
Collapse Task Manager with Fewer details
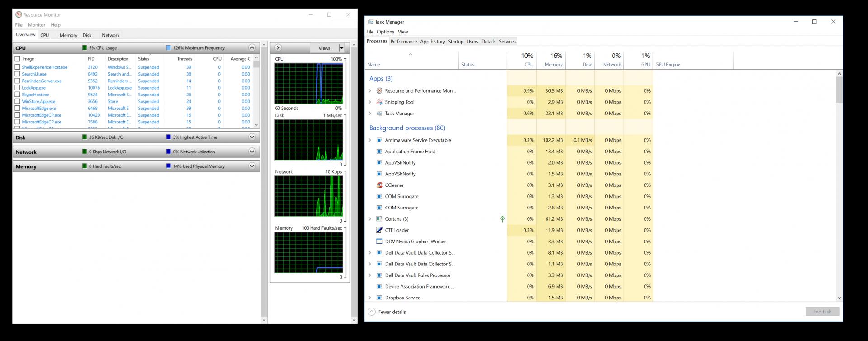point(387,312)
